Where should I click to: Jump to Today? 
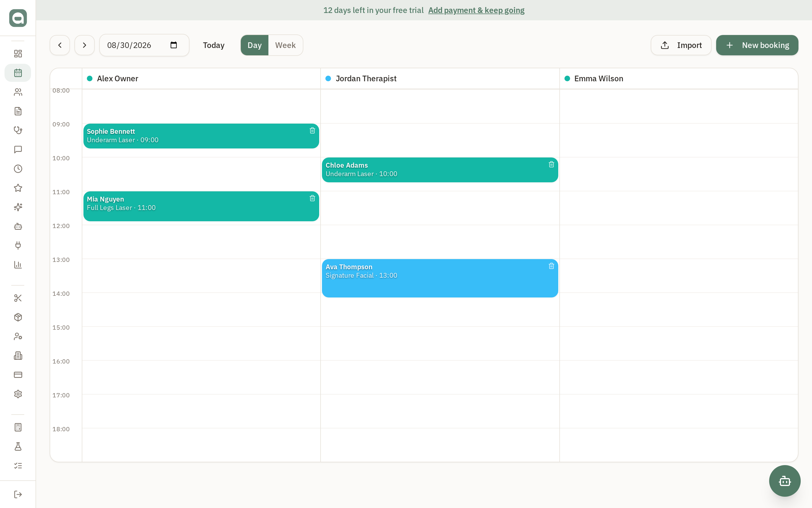[214, 45]
